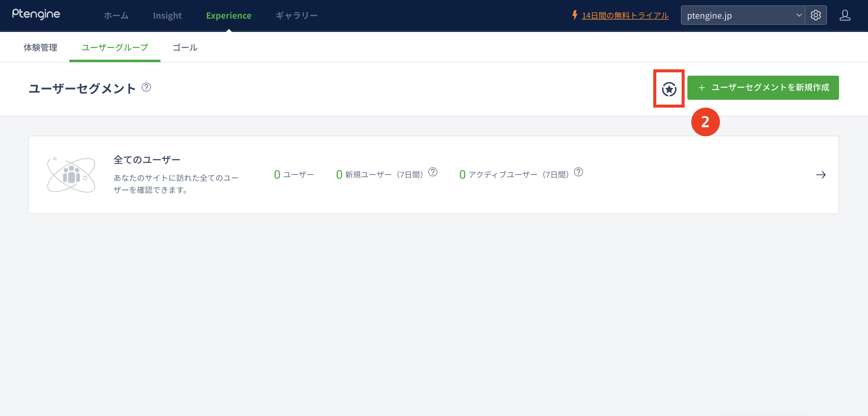Open 全てのユーザー with the arrow icon
The height and width of the screenshot is (416, 868).
point(821,175)
